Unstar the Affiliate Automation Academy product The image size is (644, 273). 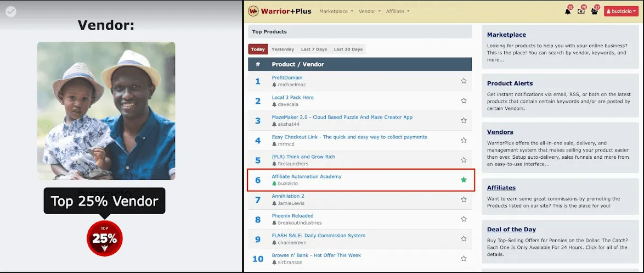point(464,180)
